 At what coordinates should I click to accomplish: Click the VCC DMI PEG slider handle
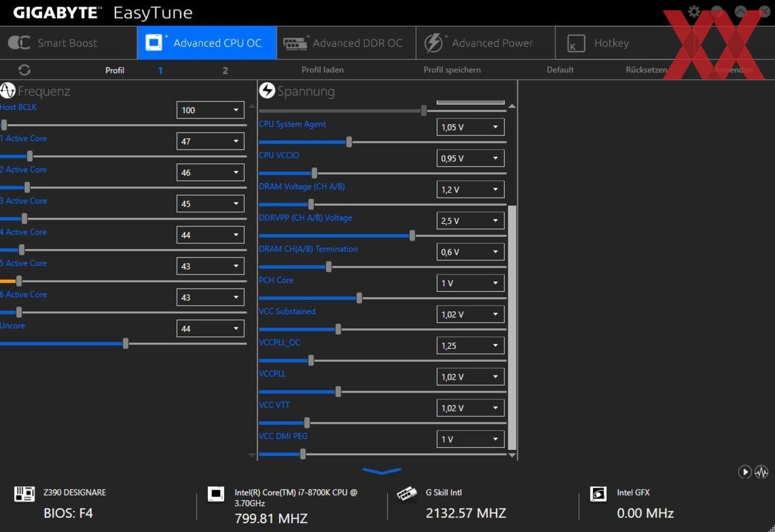tap(303, 454)
